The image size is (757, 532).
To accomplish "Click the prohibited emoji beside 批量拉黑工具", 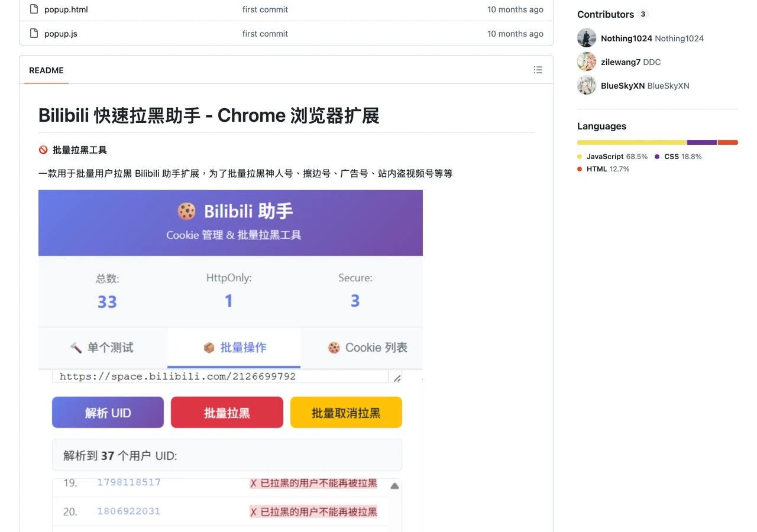I will pyautogui.click(x=43, y=150).
